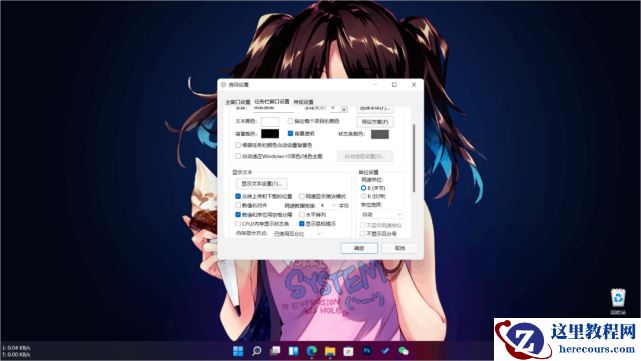Pick the white text color swatch
The image size is (641, 361).
click(x=270, y=121)
